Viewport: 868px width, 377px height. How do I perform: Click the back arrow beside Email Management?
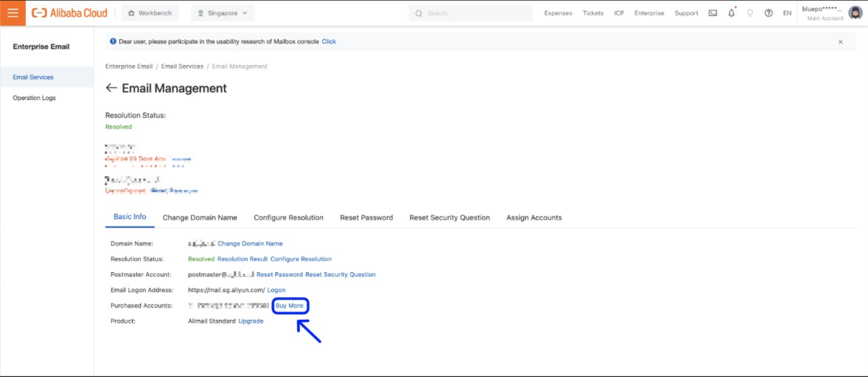(111, 88)
